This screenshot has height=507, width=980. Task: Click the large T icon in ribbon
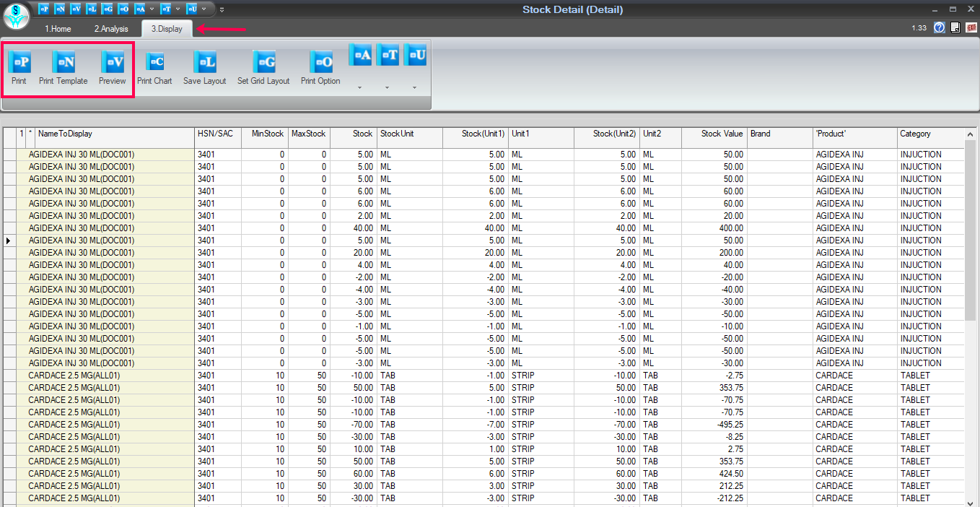388,55
